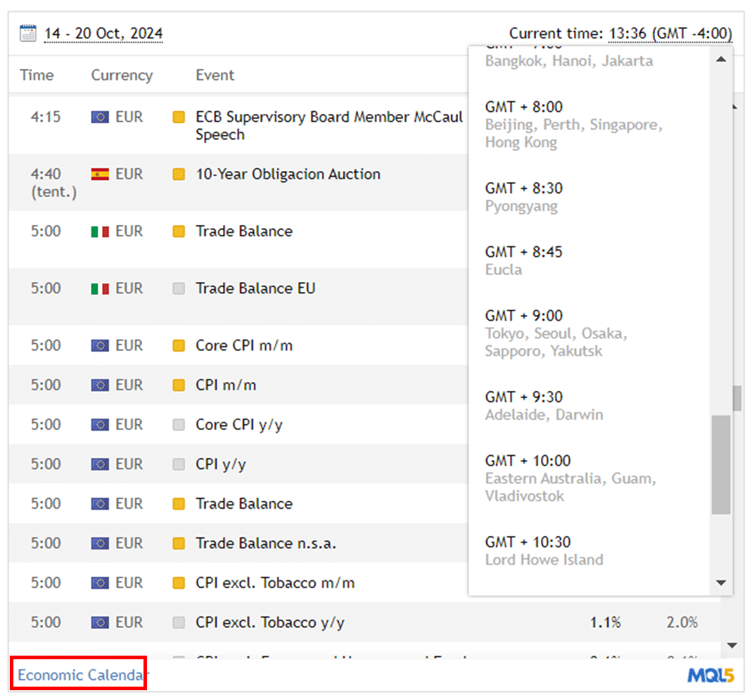This screenshot has height=700, width=747.
Task: Click yellow importance marker for CPI m/m
Action: [x=179, y=385]
